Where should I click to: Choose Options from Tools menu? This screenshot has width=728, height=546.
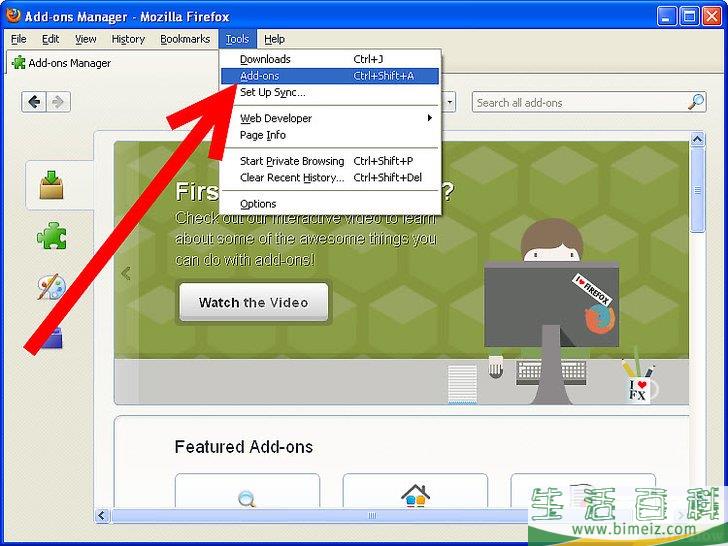(x=330, y=204)
